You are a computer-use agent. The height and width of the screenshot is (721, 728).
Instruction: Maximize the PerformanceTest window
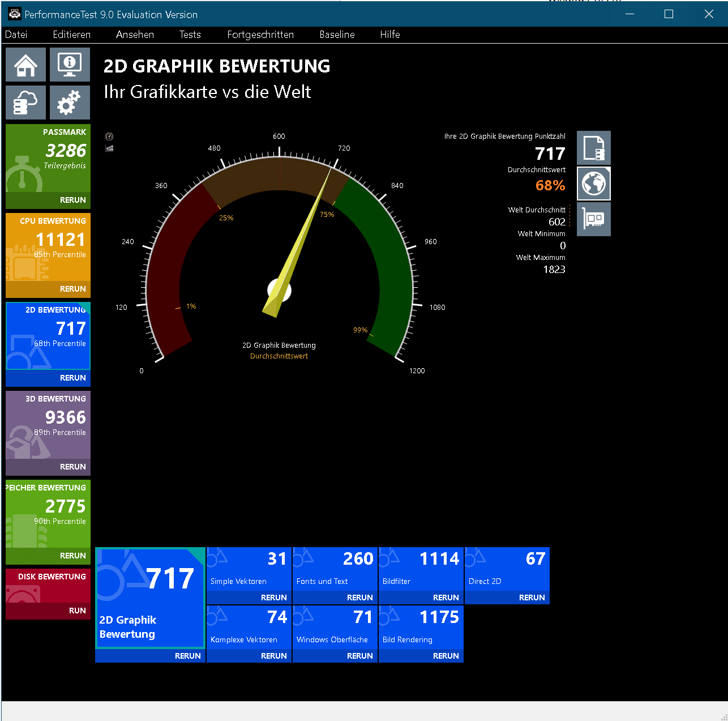click(x=669, y=14)
